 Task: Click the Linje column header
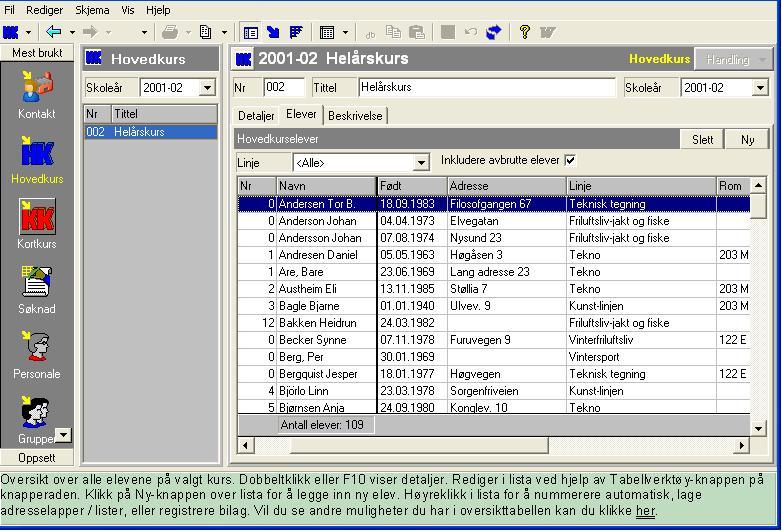click(641, 186)
